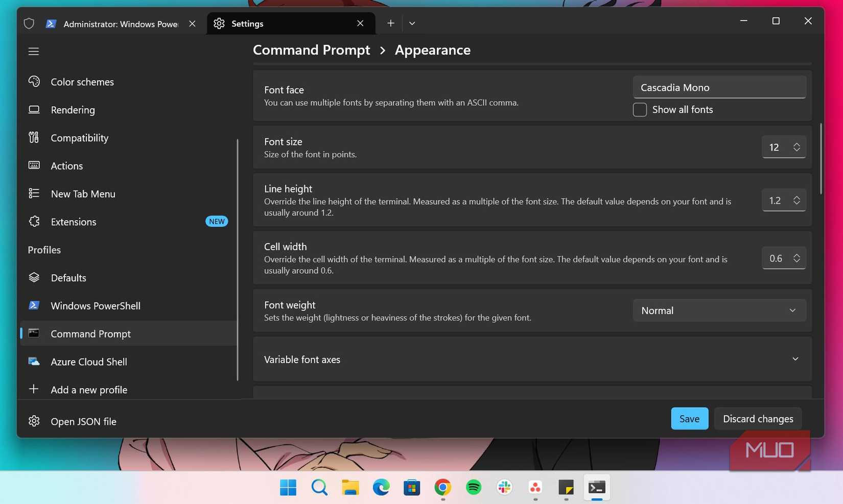The image size is (843, 504).
Task: Select the Azure Cloud Shell profile
Action: (x=128, y=362)
